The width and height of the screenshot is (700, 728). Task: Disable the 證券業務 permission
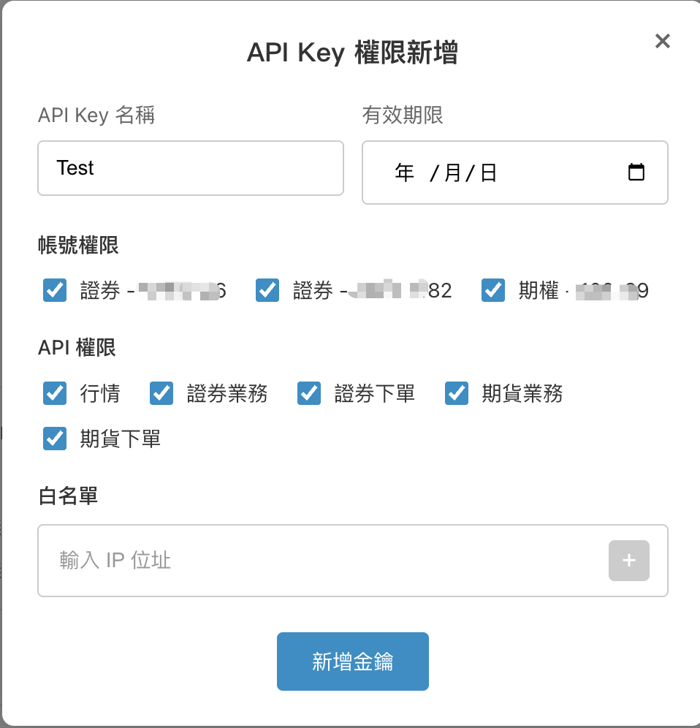click(161, 393)
